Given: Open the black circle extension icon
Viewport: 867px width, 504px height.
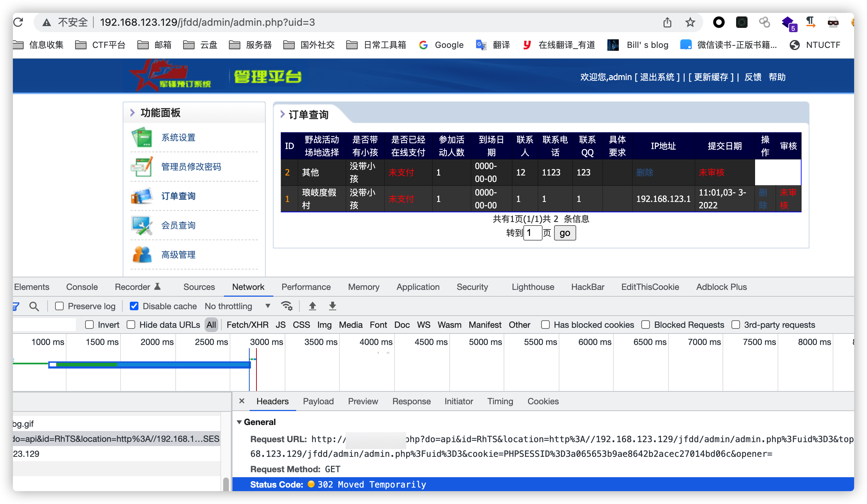Looking at the screenshot, I should click(x=719, y=22).
